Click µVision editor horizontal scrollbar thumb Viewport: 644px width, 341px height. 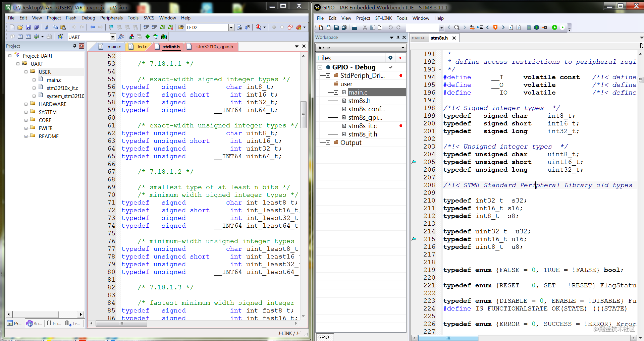click(x=121, y=324)
